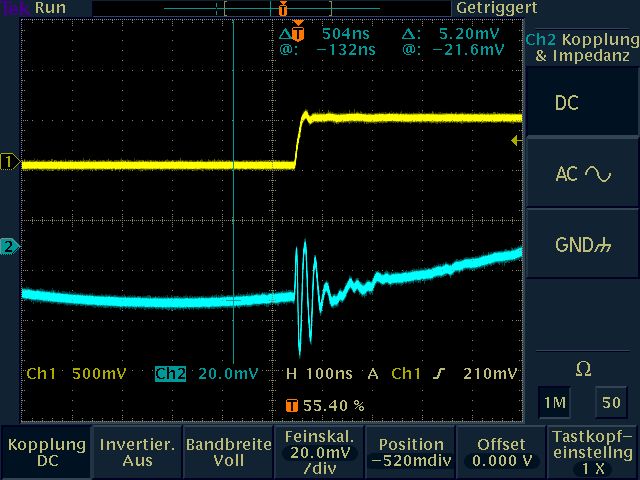Select the Feinskal. 20.0mV/div menu item
The image size is (640, 480).
(x=318, y=452)
